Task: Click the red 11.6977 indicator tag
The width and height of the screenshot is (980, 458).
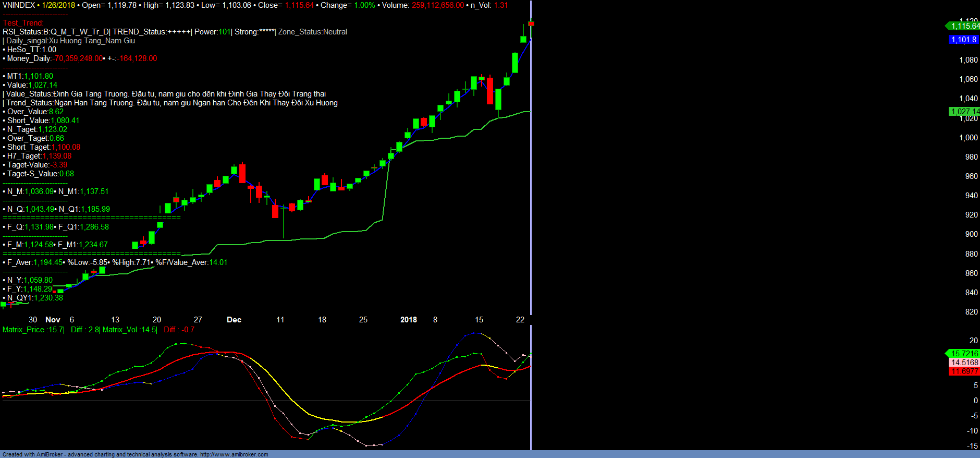Action: [964, 371]
